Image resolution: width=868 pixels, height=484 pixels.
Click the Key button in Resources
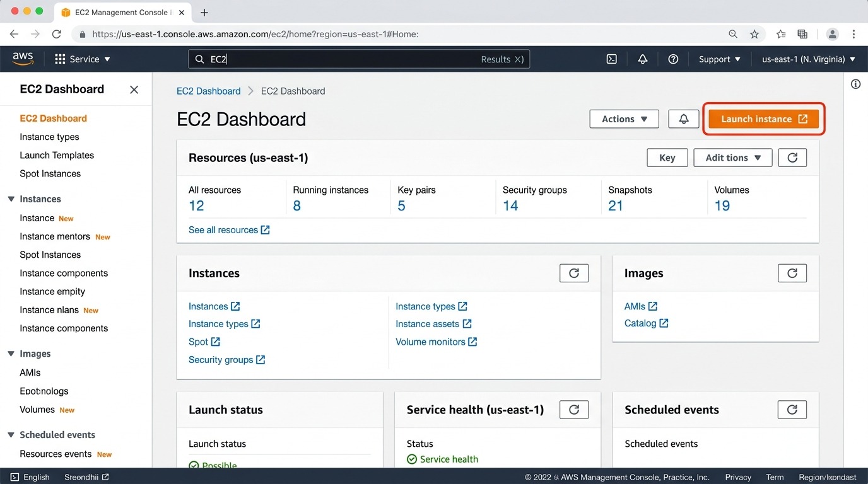[667, 158]
